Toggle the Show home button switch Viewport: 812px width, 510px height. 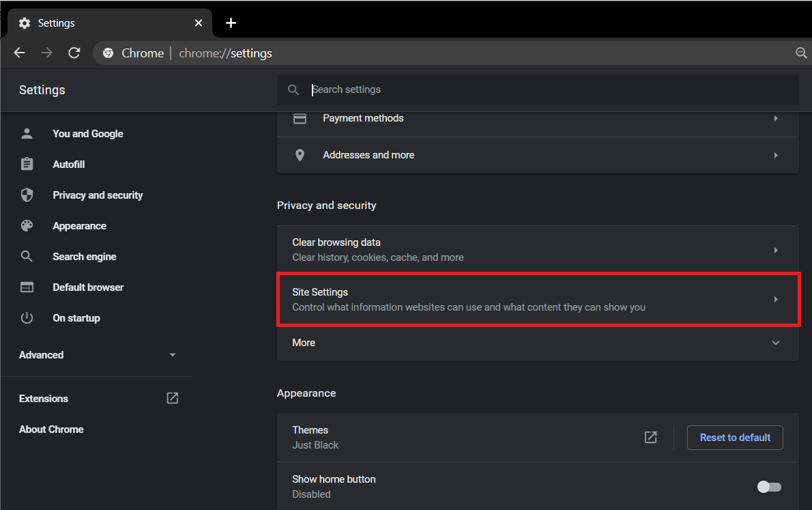click(769, 487)
